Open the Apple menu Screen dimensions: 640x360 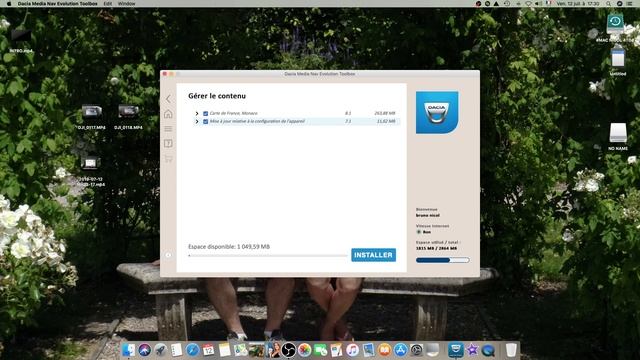point(9,3)
